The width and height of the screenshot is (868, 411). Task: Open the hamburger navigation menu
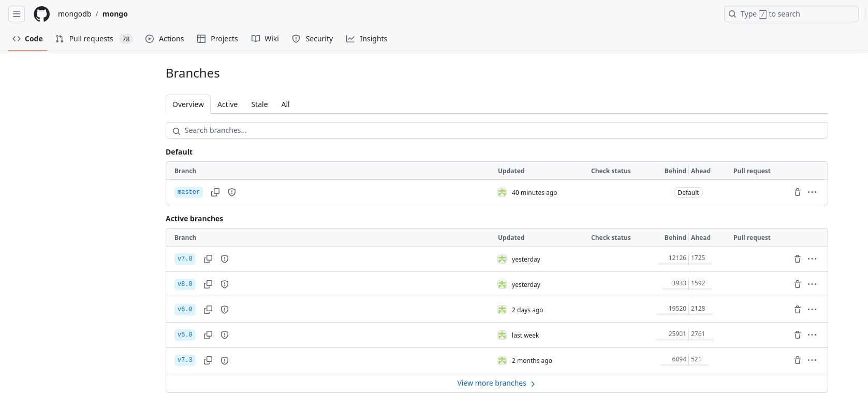(x=17, y=14)
